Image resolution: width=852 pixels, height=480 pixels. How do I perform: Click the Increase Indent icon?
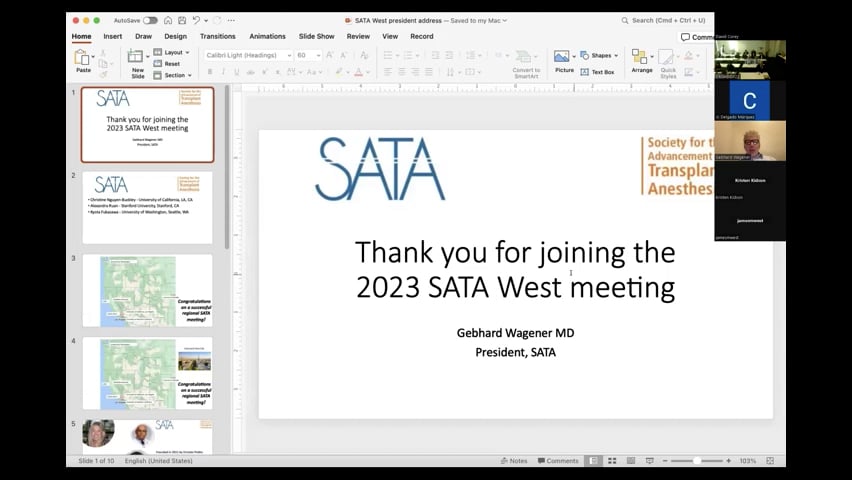449,55
